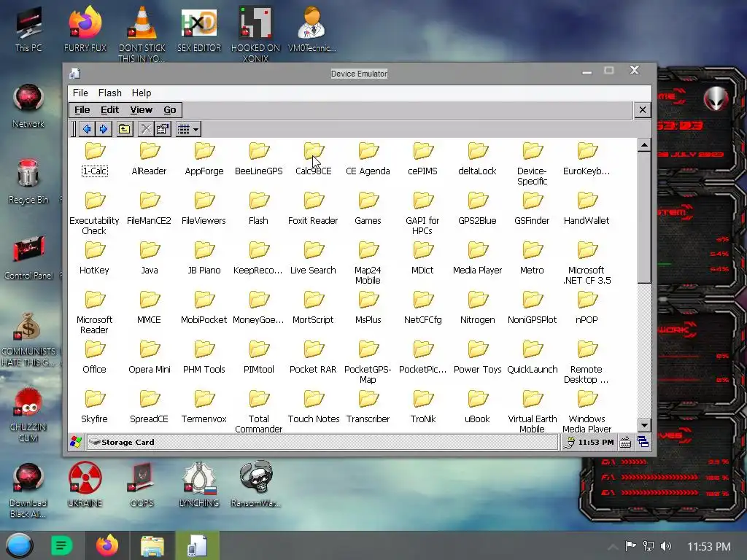Select the Control Panel desktop icon

coord(28,257)
